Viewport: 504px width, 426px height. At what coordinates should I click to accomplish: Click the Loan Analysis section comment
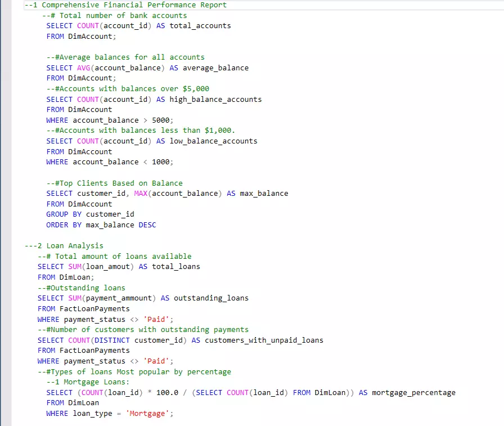(64, 245)
